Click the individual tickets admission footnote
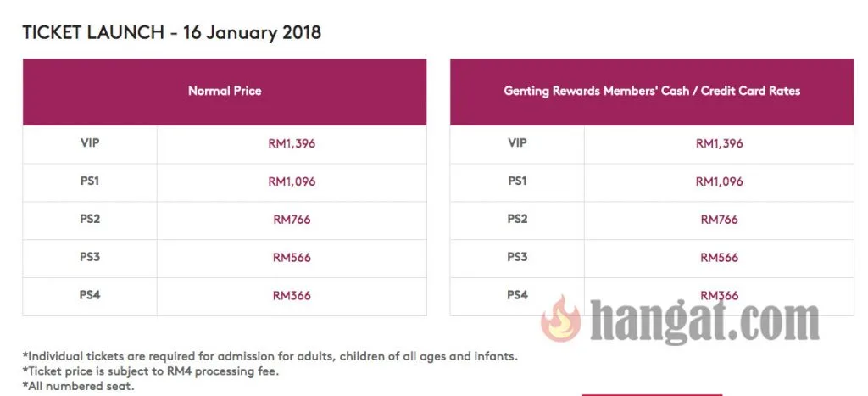Image resolution: width=868 pixels, height=396 pixels. tap(270, 356)
